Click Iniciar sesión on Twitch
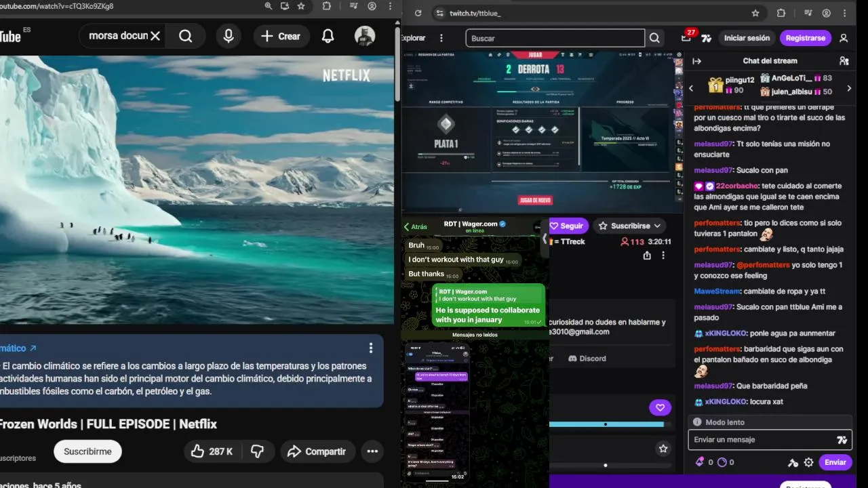Viewport: 868px width, 488px height. (x=747, y=38)
